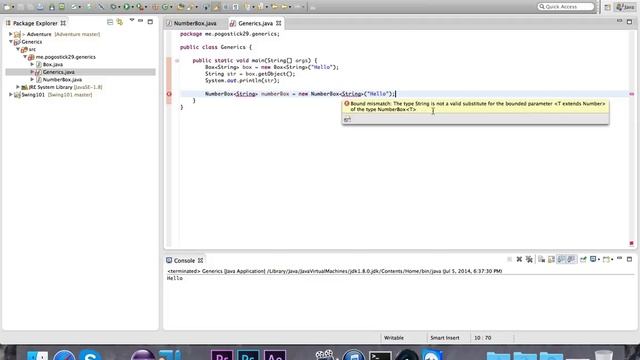Select Box.java in Package Explorer

coord(53,64)
